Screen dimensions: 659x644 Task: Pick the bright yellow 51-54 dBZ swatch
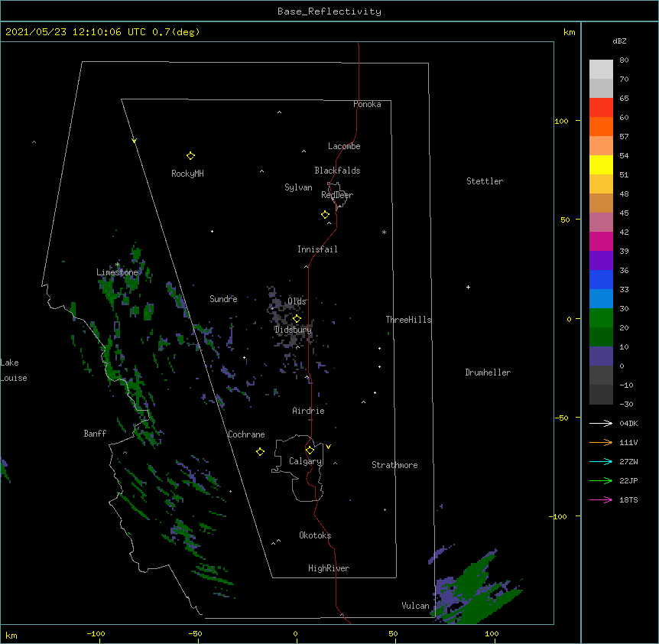click(x=601, y=164)
